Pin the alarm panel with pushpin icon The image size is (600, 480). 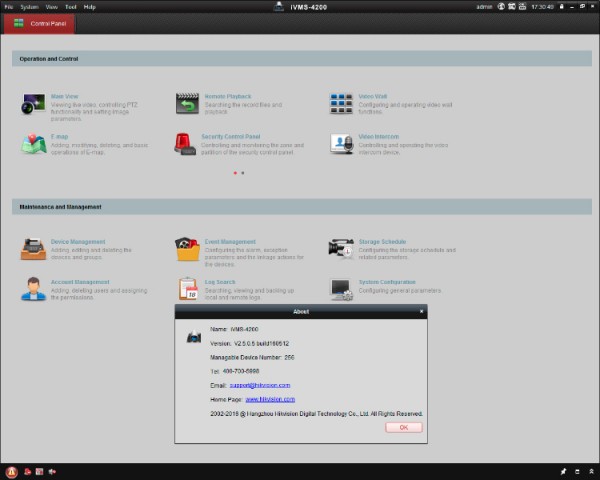pos(563,472)
